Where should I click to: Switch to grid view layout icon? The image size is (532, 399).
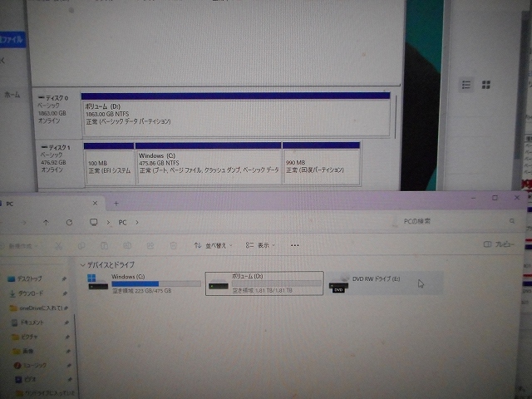486,85
